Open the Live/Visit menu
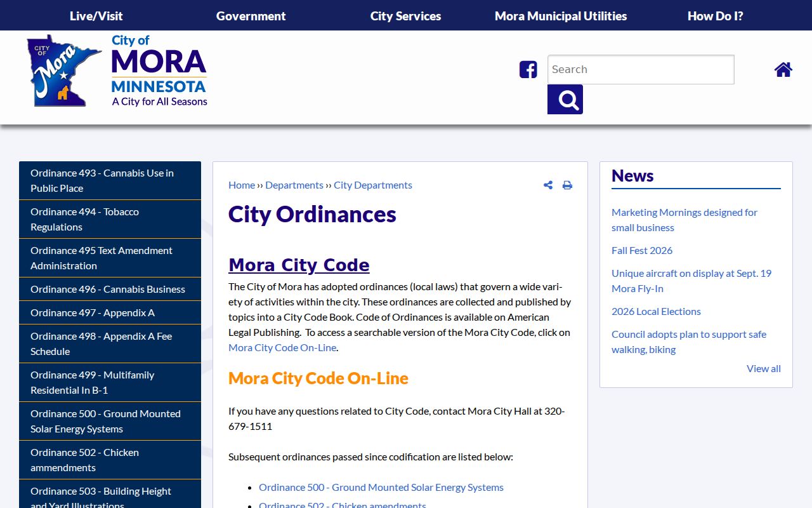This screenshot has width=812, height=508. [x=96, y=16]
